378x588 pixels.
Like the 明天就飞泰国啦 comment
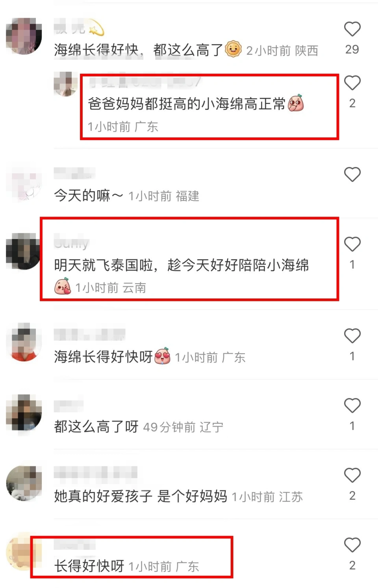pyautogui.click(x=352, y=244)
